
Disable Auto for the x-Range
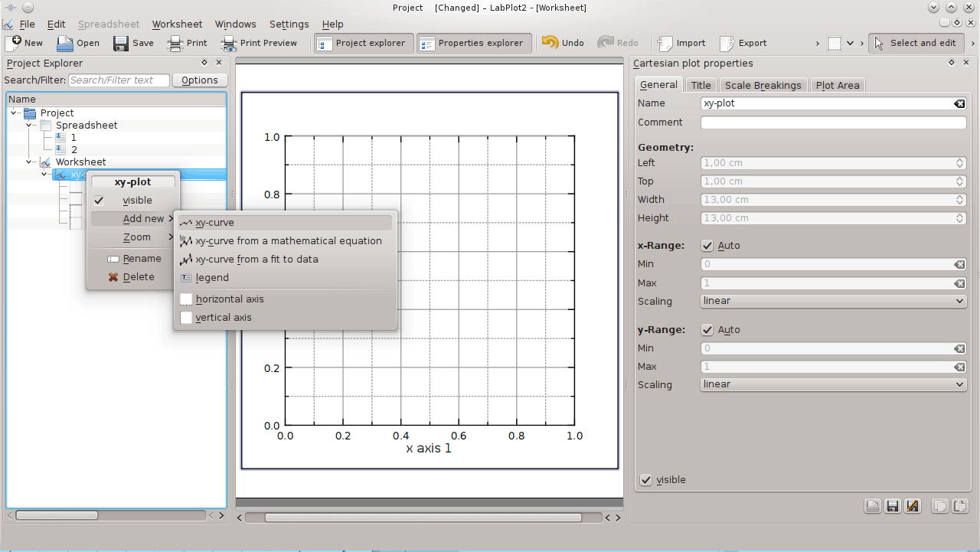(707, 247)
